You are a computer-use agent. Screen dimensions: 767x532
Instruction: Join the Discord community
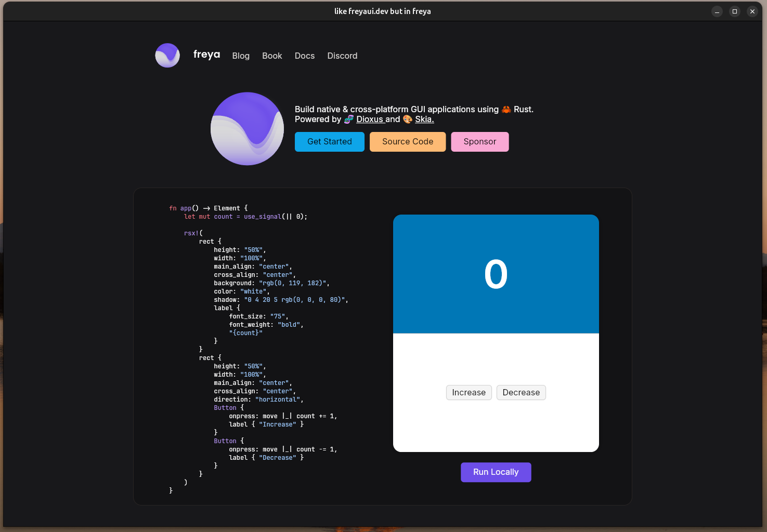click(342, 56)
